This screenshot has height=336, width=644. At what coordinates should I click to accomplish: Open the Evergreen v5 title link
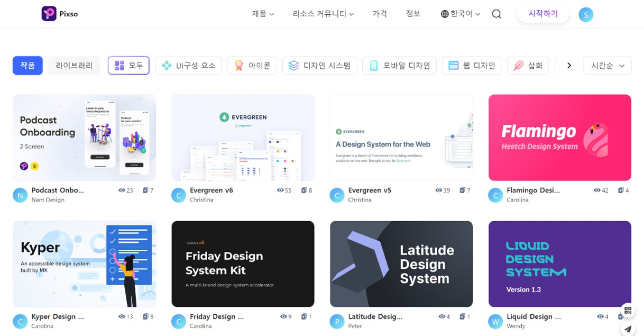click(370, 190)
